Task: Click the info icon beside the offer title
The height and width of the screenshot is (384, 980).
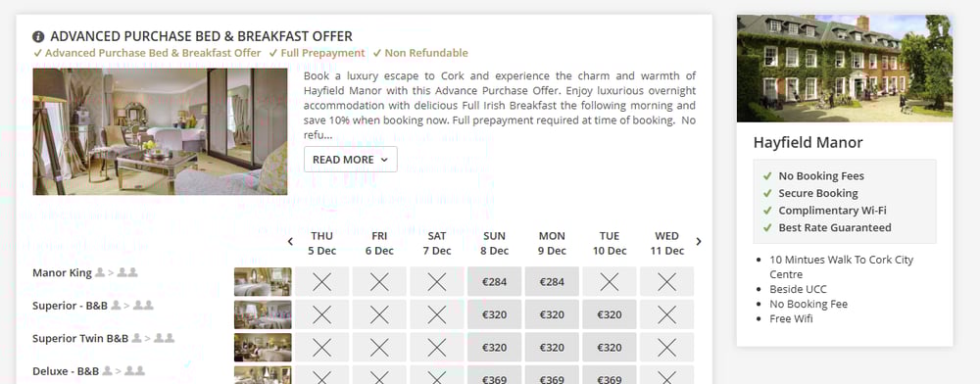Action: coord(39,37)
